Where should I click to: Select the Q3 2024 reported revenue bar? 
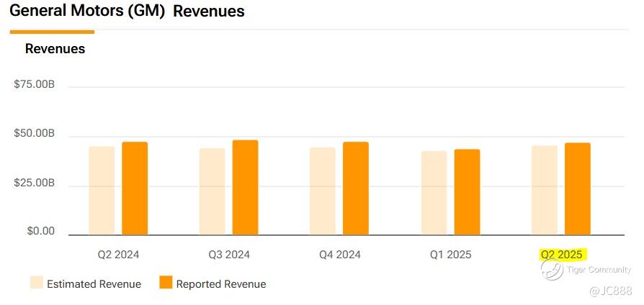pyautogui.click(x=245, y=187)
